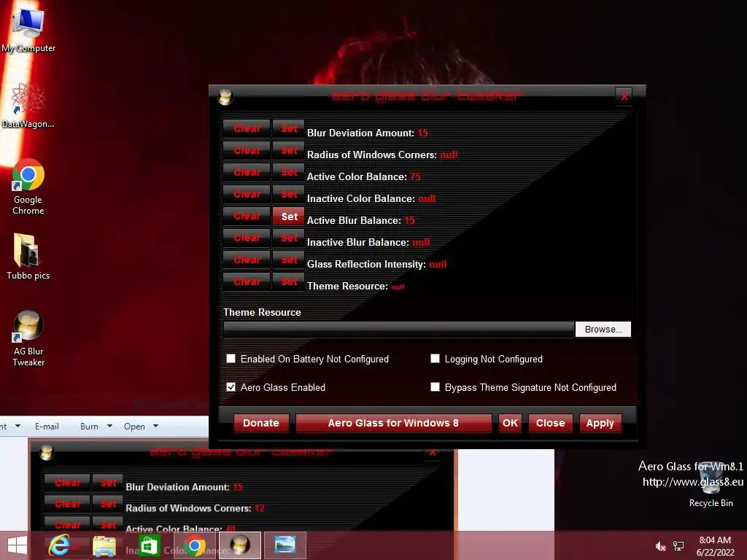The height and width of the screenshot is (560, 747).
Task: Clear the Blur Deviation Amount value
Action: pyautogui.click(x=247, y=128)
